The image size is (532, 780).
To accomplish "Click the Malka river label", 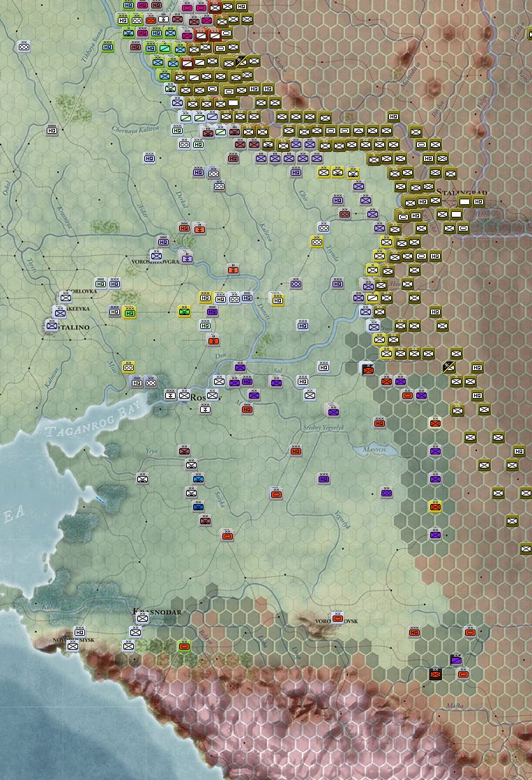I will [455, 706].
